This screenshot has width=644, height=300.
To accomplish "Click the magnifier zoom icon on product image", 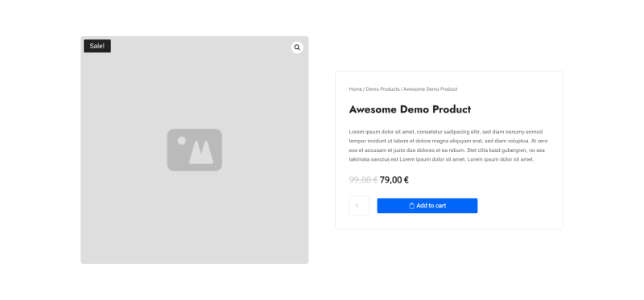I will pyautogui.click(x=297, y=47).
